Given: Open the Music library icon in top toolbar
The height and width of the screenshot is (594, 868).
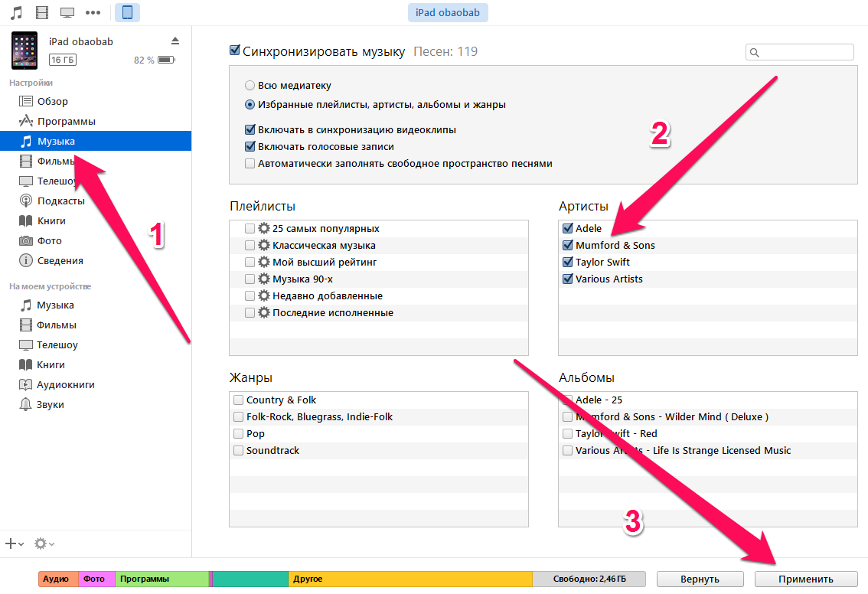Looking at the screenshot, I should tap(16, 12).
